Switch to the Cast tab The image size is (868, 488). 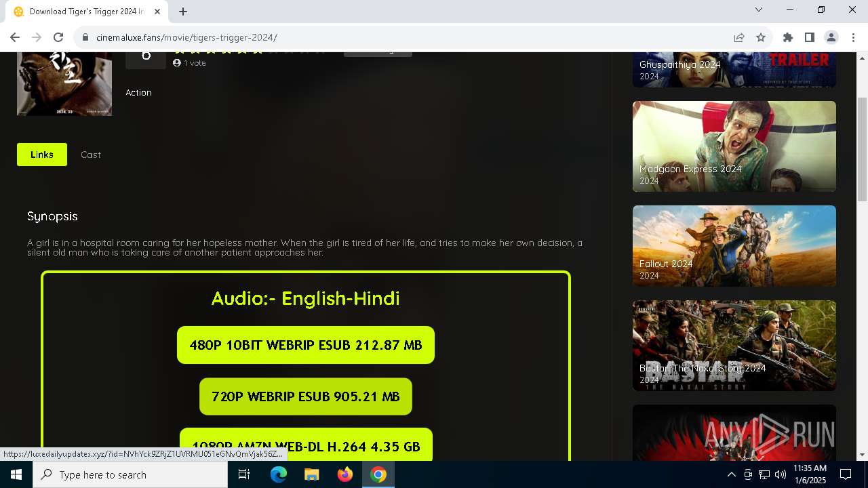(x=91, y=155)
